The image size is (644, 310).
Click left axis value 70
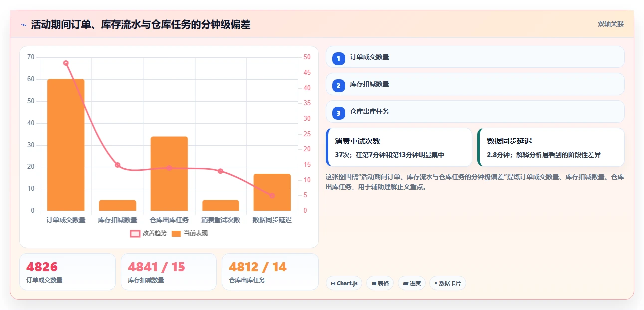(31, 57)
